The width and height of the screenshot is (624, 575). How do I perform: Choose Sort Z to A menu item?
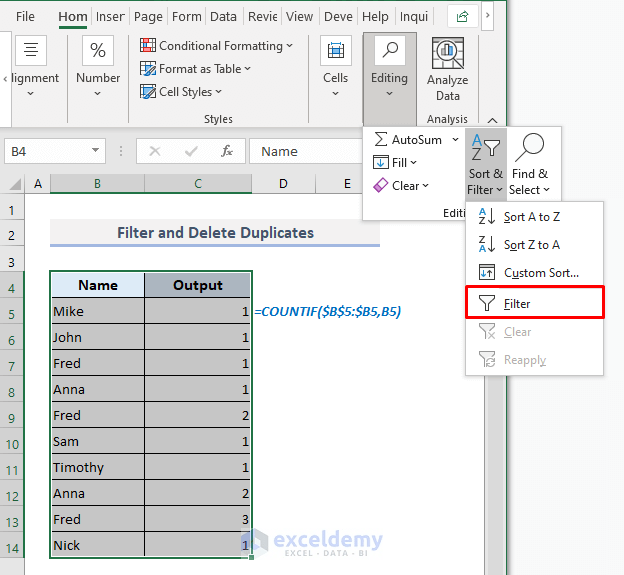[534, 245]
